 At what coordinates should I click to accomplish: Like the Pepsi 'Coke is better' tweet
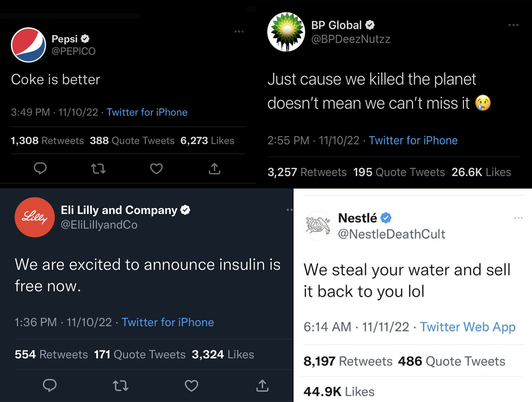tap(156, 169)
